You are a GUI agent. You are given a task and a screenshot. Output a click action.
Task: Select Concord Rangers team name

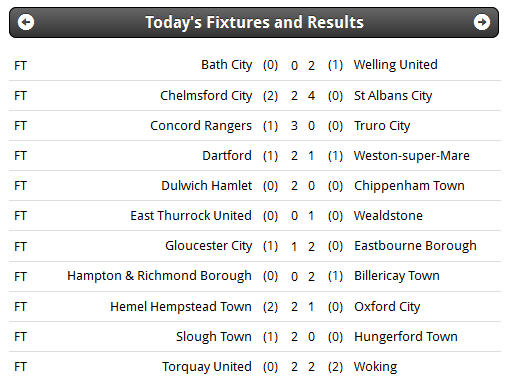201,126
